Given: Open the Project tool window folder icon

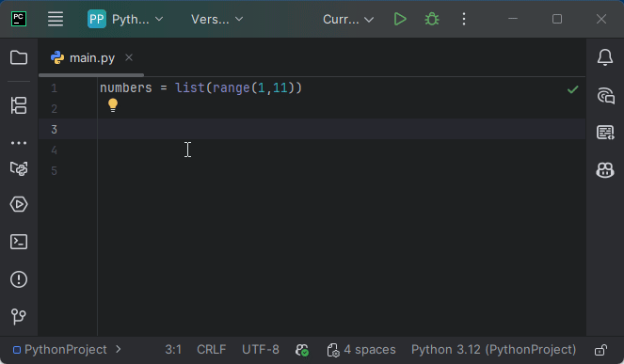Looking at the screenshot, I should tap(19, 57).
